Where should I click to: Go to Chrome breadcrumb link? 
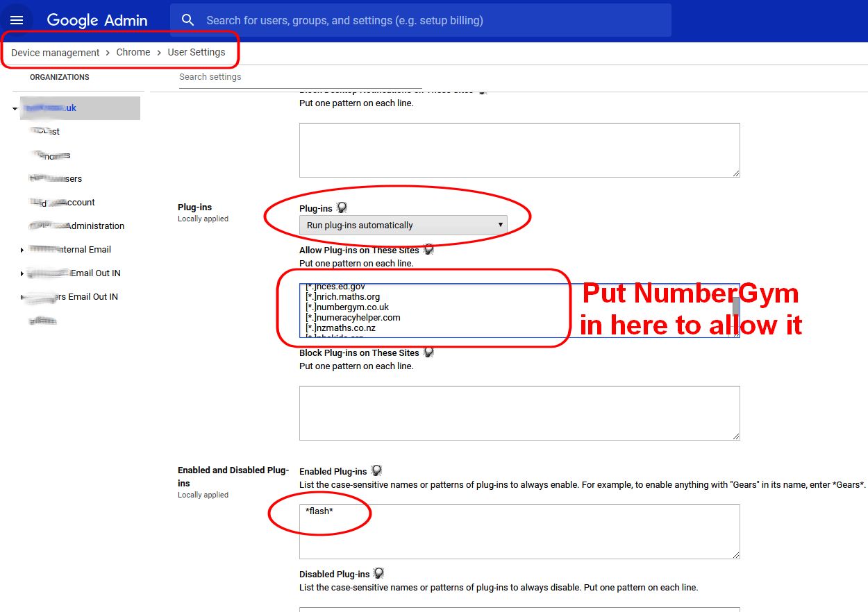(x=133, y=53)
